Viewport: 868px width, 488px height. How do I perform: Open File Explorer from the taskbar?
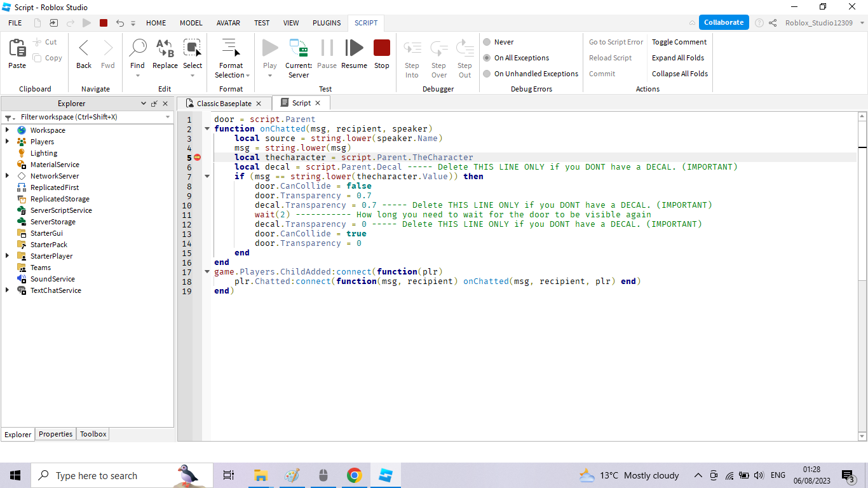[261, 475]
